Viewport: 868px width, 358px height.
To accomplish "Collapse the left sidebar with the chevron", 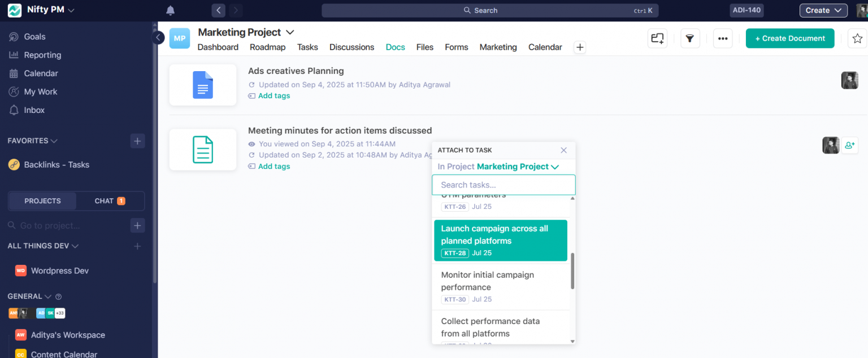I will pyautogui.click(x=158, y=37).
